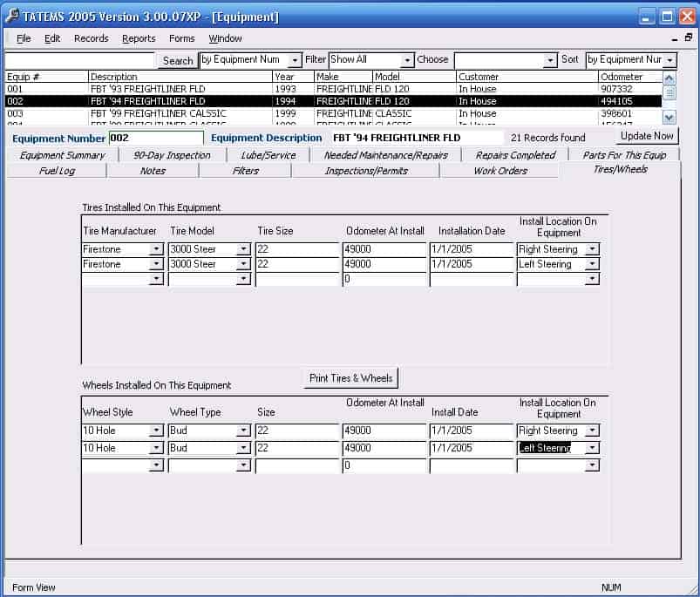
Task: Click empty tire row odometer field showing 0
Action: 384,279
